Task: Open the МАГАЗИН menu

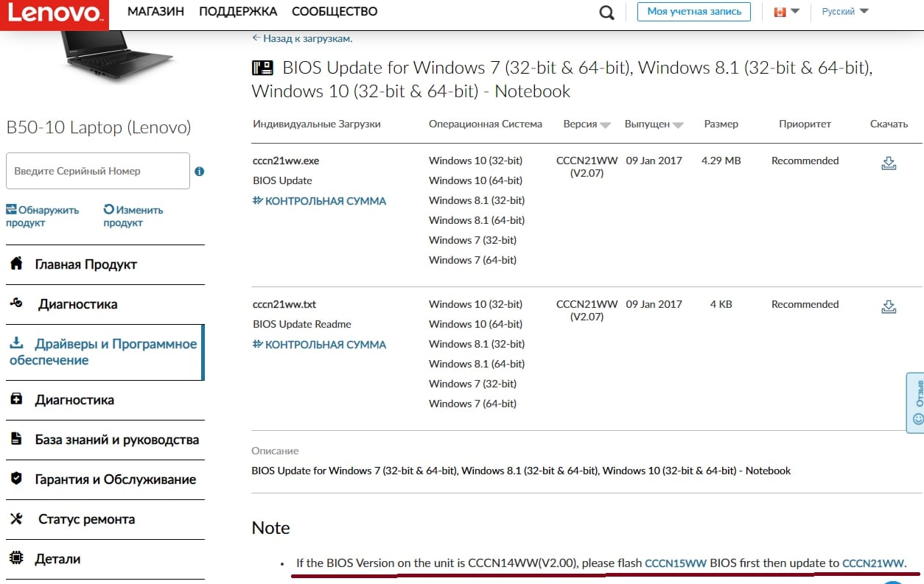Action: click(x=155, y=12)
